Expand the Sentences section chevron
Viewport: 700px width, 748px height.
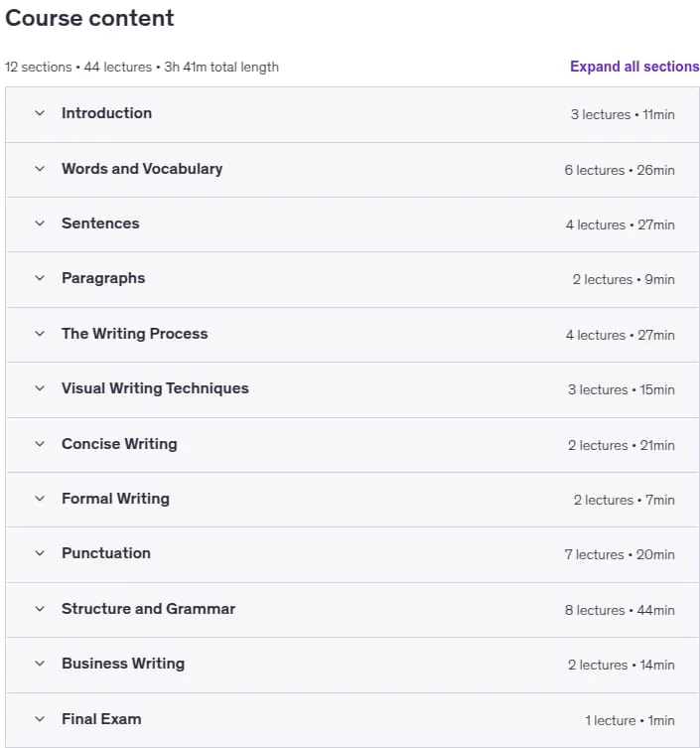[40, 224]
